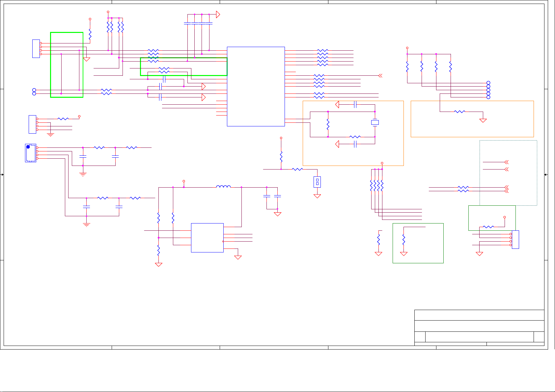Click ground symbol inside right orange box
The width and height of the screenshot is (555, 392).
483,120
